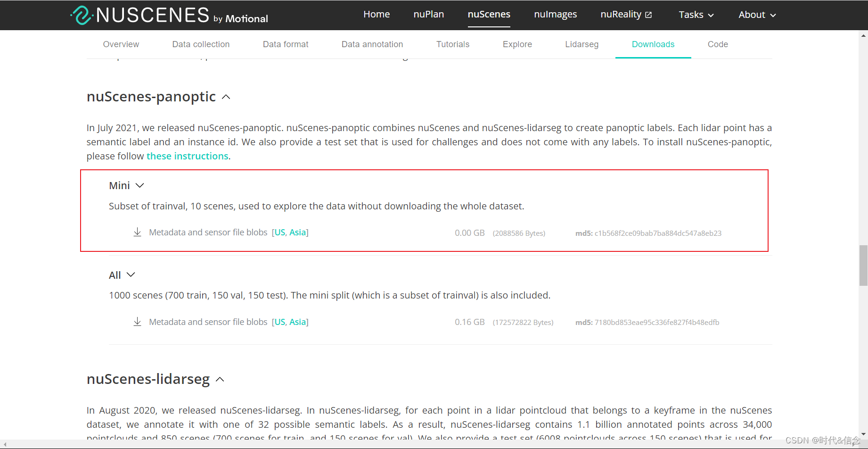Switch to the Data collection tab
This screenshot has width=868, height=449.
pos(201,44)
